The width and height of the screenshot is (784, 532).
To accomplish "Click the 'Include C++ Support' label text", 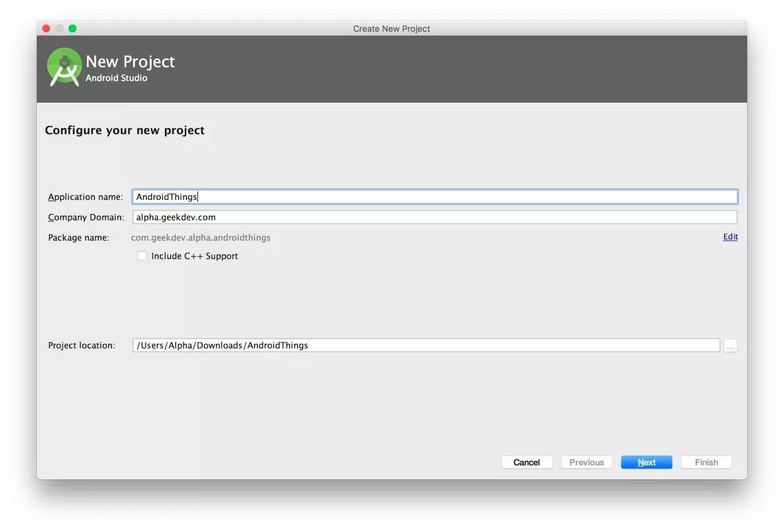I will pyautogui.click(x=195, y=256).
